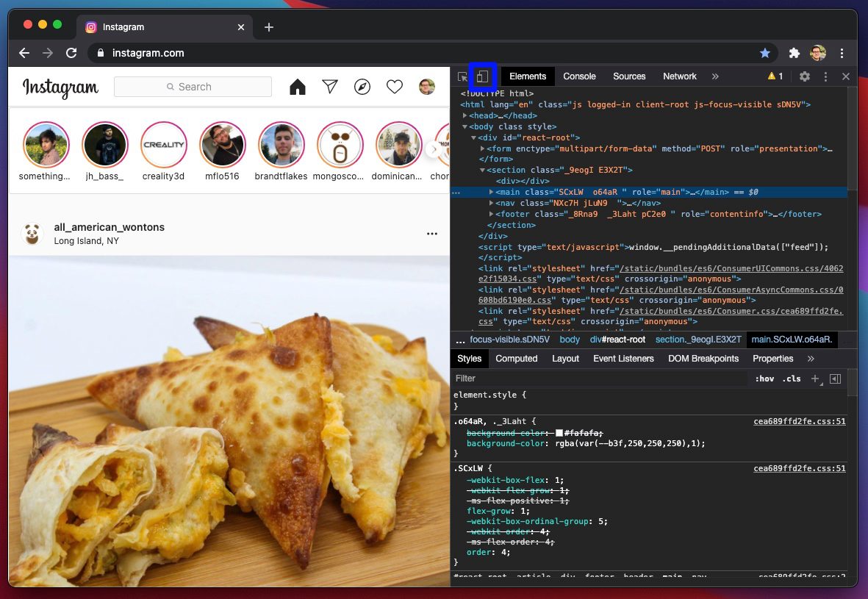Activate the inspect element picker icon

tap(462, 77)
